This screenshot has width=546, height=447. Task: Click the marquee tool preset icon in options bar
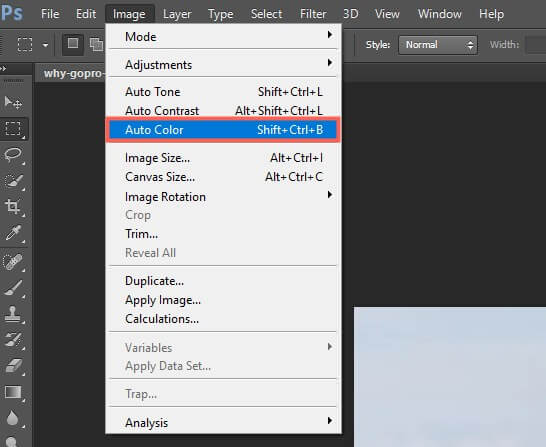(25, 45)
